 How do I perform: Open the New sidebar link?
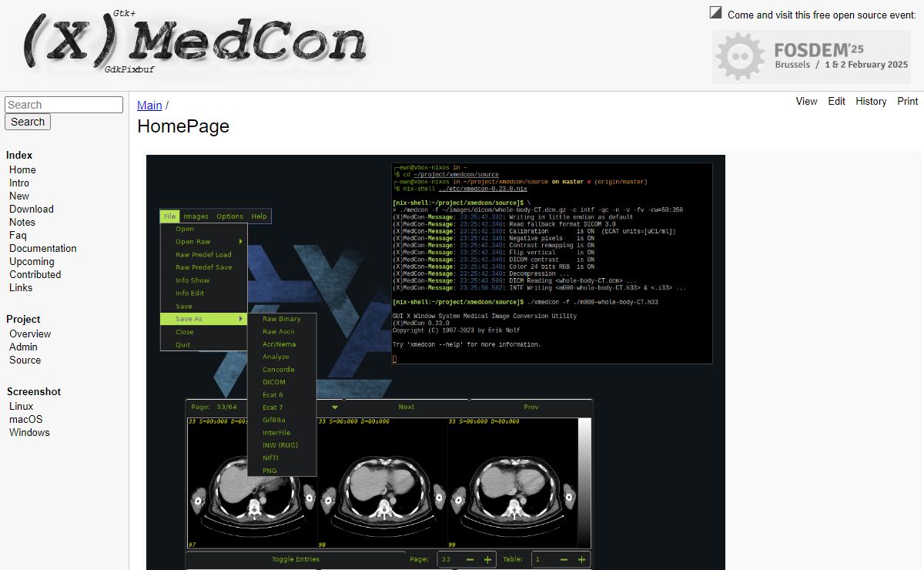tap(19, 196)
